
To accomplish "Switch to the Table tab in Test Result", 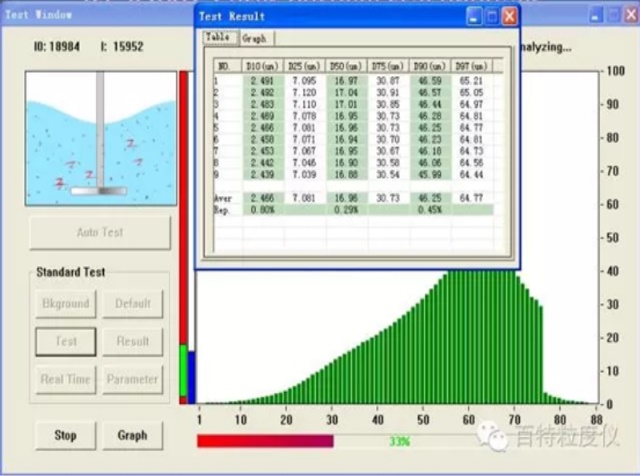I will tap(218, 37).
